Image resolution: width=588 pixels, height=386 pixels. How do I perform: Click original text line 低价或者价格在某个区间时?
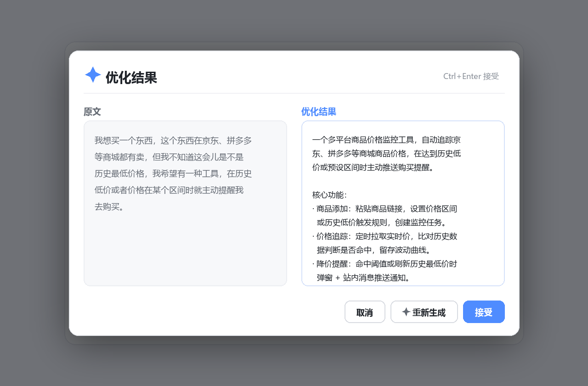click(169, 190)
